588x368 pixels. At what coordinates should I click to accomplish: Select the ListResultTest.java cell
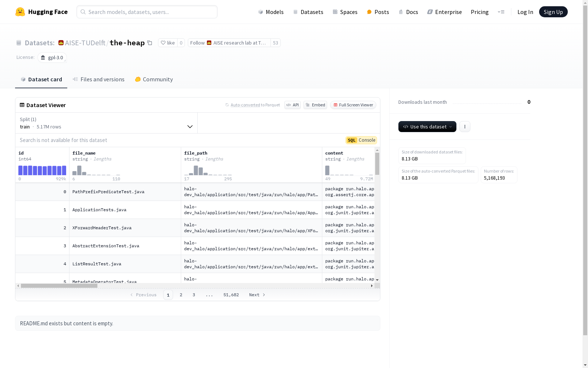point(125,264)
